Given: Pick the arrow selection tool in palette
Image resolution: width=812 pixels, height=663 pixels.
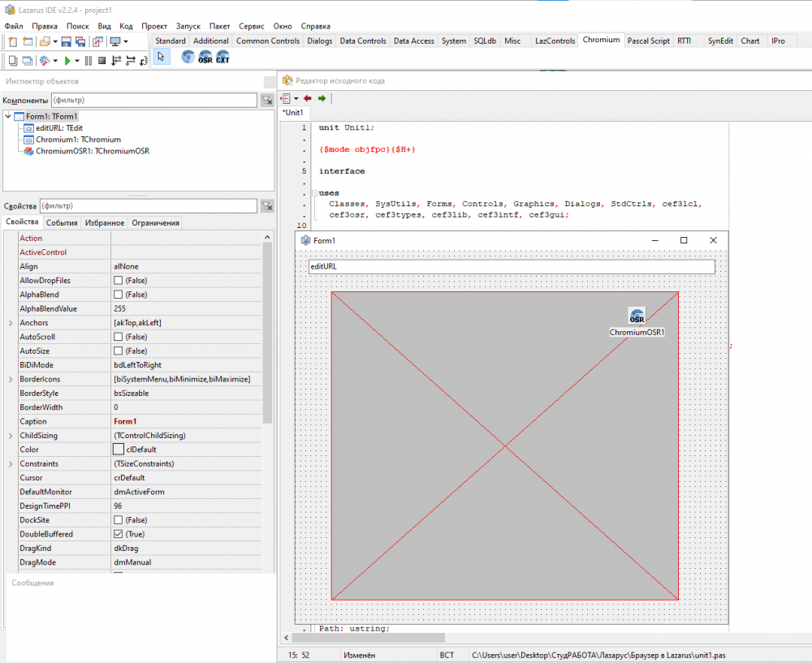Looking at the screenshot, I should (x=161, y=57).
